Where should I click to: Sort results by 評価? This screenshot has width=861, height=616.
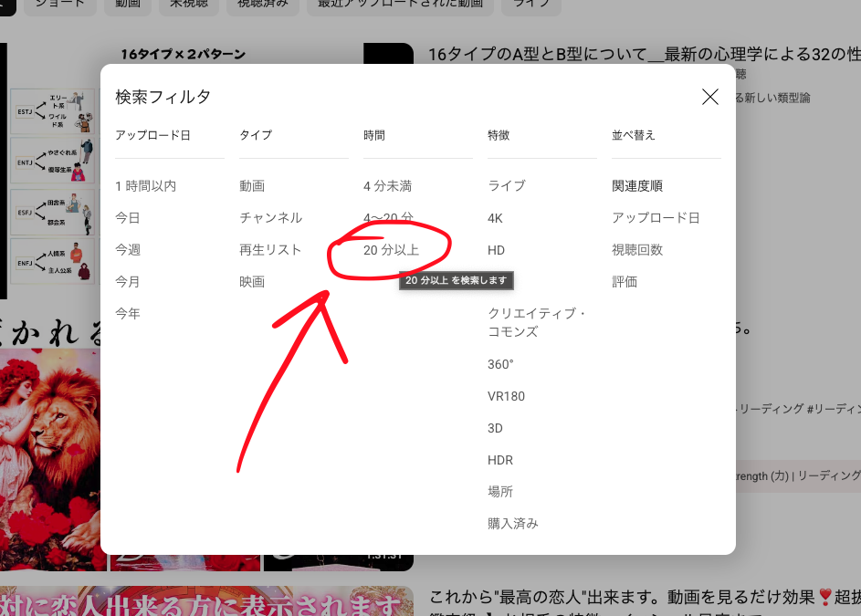(x=625, y=282)
